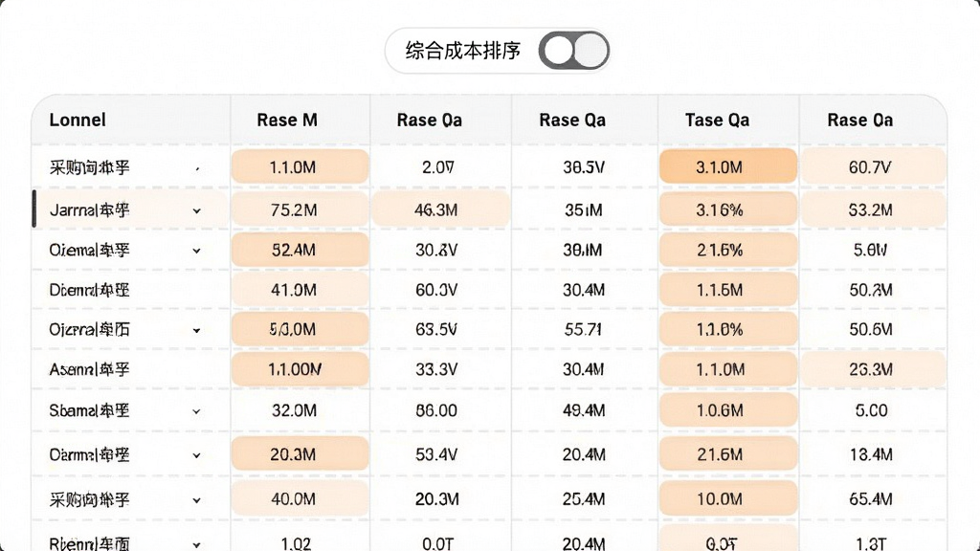Click the 21.6% cell
The image size is (980, 551).
point(728,250)
